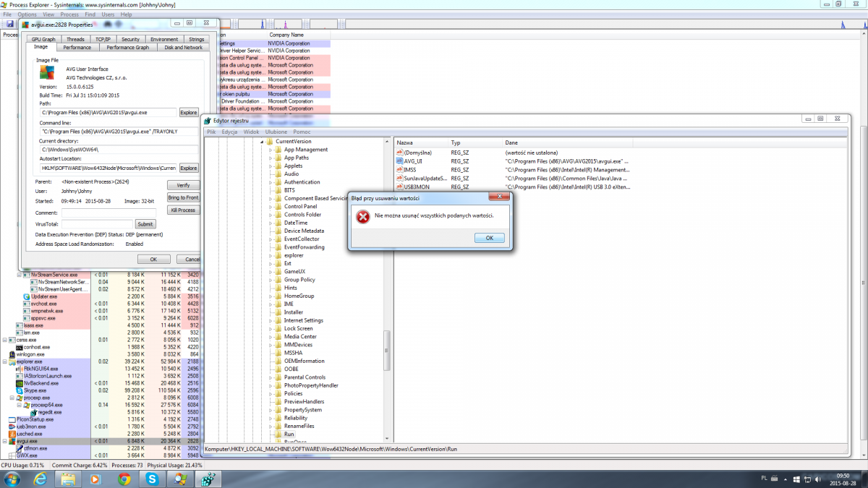This screenshot has width=868, height=488.
Task: Click the Verify button
Action: tap(182, 185)
